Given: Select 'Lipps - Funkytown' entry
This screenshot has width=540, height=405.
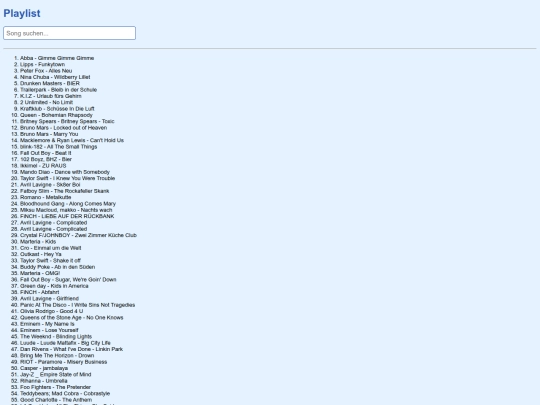Looking at the screenshot, I should point(42,64).
